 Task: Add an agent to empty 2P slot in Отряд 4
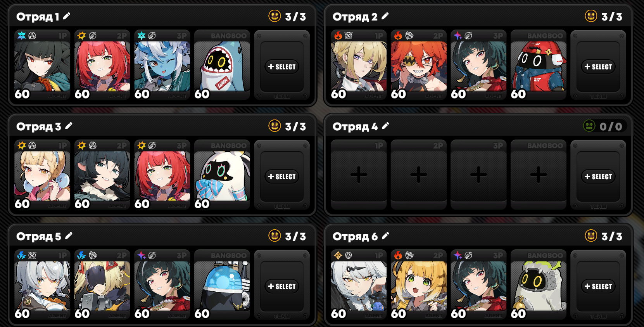418,174
